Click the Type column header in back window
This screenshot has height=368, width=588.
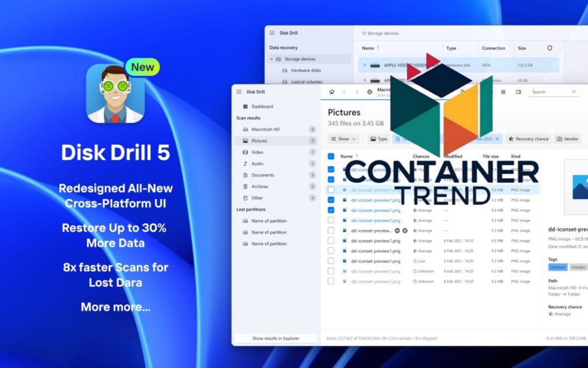tap(451, 48)
